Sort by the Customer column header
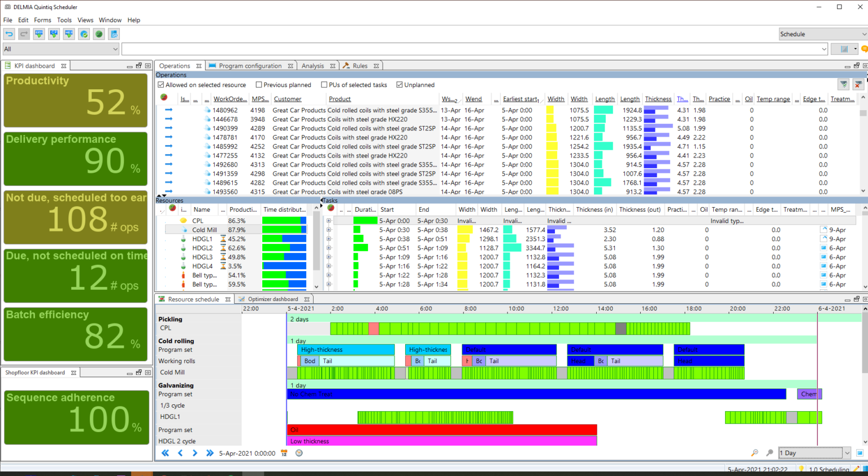The image size is (868, 476). [288, 99]
